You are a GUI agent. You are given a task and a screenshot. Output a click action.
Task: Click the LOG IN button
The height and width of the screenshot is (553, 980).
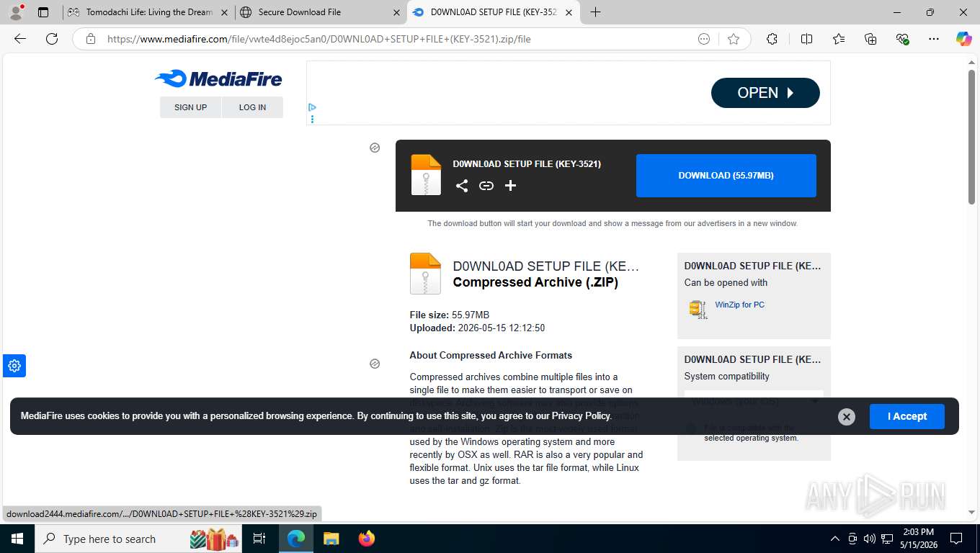tap(252, 107)
